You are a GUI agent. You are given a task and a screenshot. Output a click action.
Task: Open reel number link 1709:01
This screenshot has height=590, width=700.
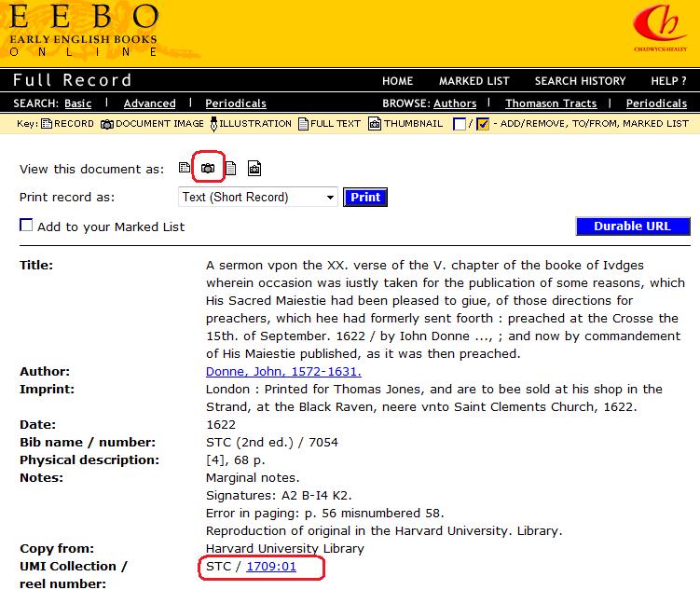(271, 567)
